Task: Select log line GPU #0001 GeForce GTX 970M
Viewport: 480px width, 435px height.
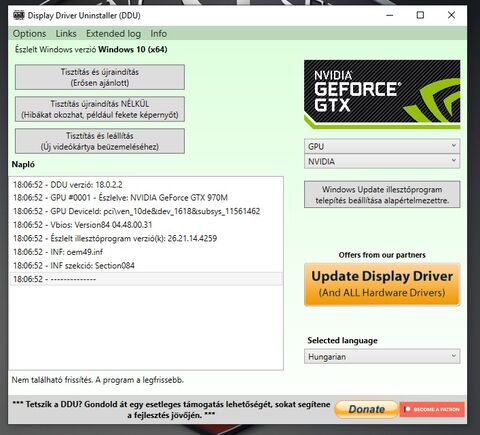Action: click(146, 198)
